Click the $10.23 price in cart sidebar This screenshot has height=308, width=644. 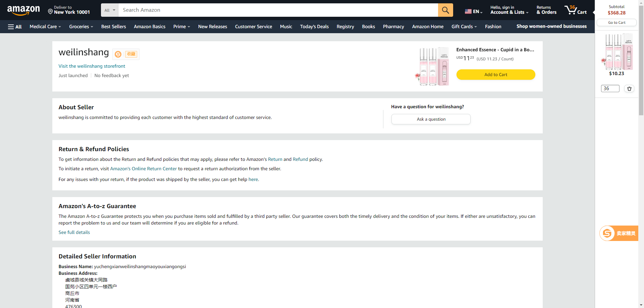tap(616, 73)
